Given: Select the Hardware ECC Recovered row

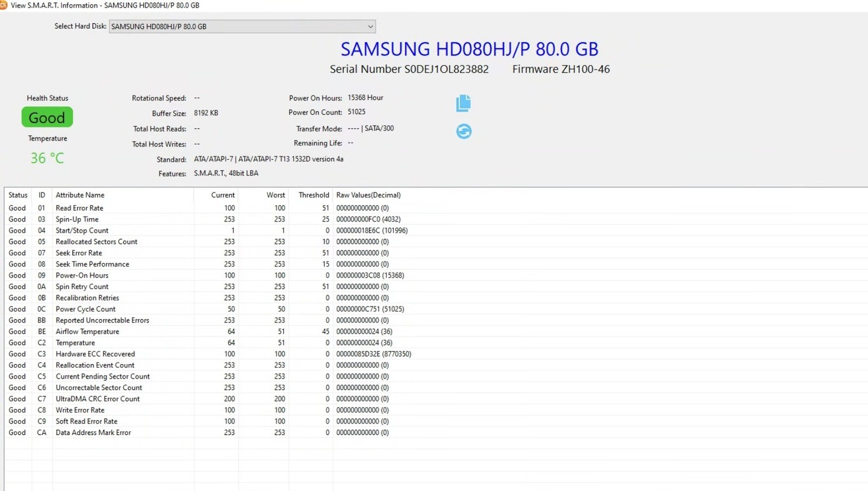Looking at the screenshot, I should 436,354.
